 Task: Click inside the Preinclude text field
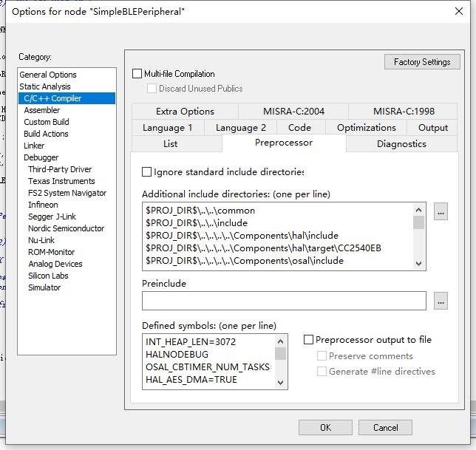click(x=284, y=301)
